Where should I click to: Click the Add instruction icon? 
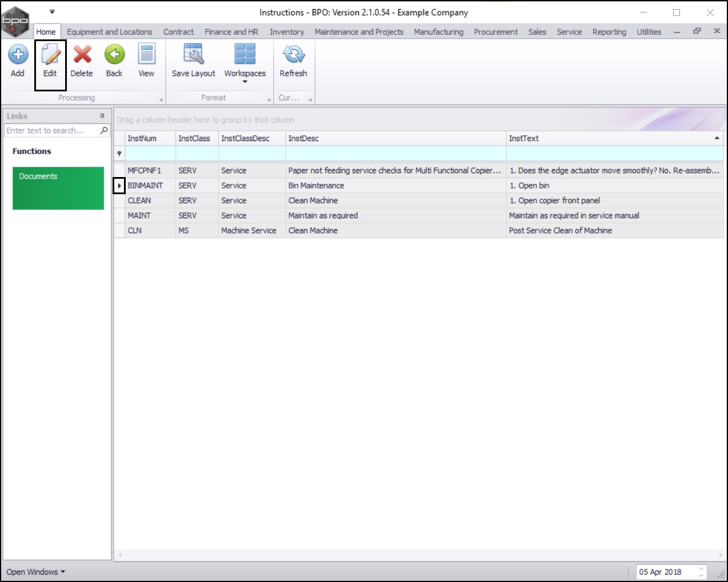18,54
